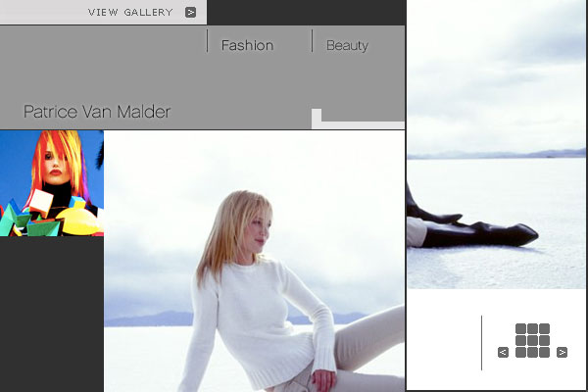Select the top-middle square in thumbnail grid
This screenshot has width=588, height=392.
[x=532, y=329]
